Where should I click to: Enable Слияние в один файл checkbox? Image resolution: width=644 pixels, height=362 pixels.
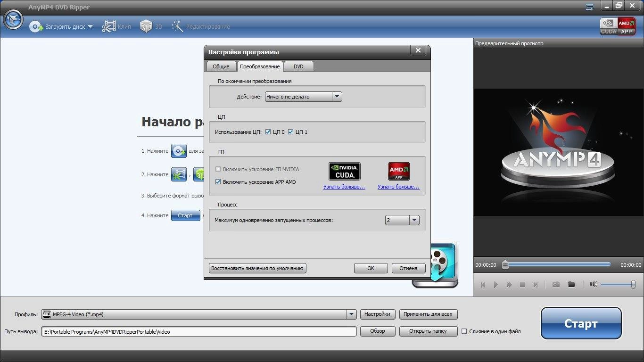(x=464, y=331)
